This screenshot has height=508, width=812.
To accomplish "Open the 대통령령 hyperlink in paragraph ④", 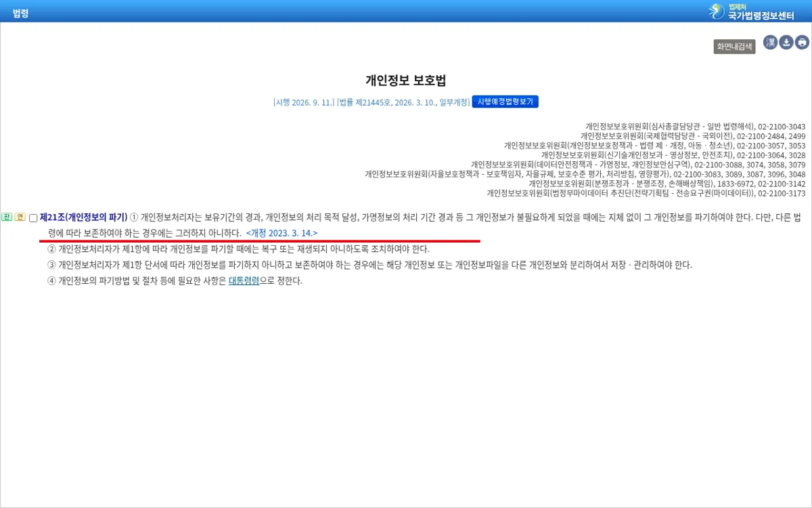I will (244, 280).
